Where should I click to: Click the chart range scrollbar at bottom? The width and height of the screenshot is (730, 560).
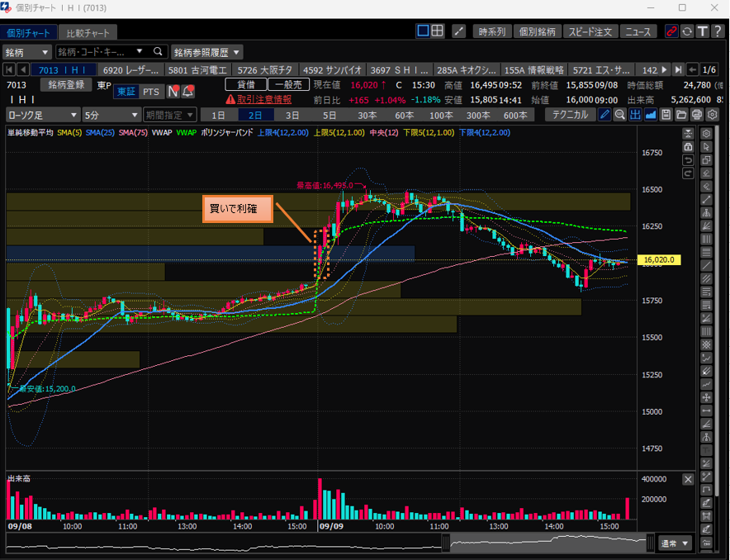(330, 543)
